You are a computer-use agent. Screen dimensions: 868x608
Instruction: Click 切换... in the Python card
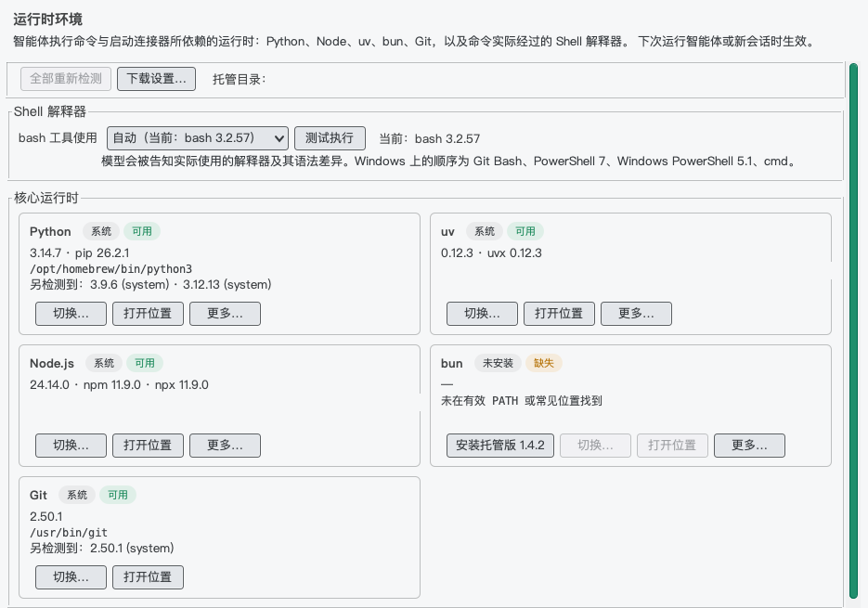pos(71,314)
